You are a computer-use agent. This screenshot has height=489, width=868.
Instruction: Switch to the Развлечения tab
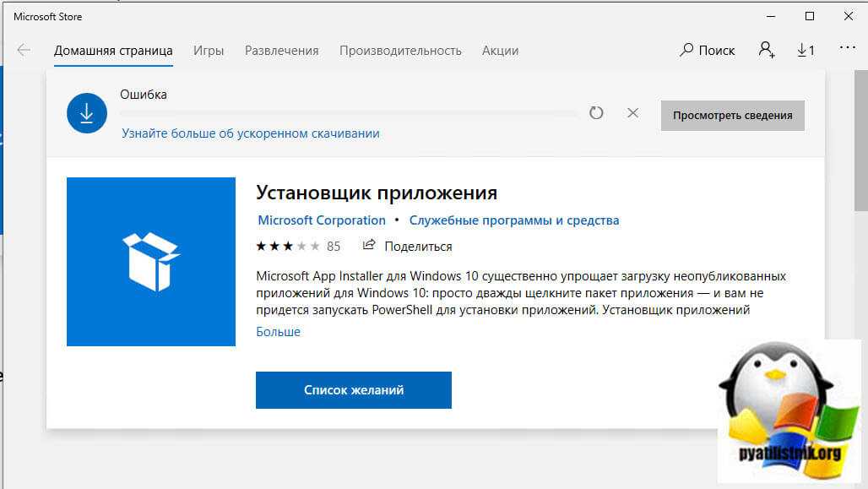pos(281,51)
